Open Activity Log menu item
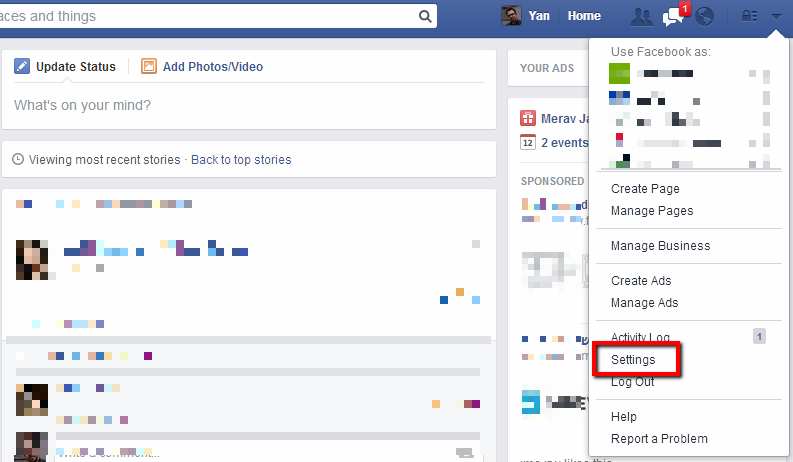Viewport: 793px width, 462px height. click(x=640, y=338)
